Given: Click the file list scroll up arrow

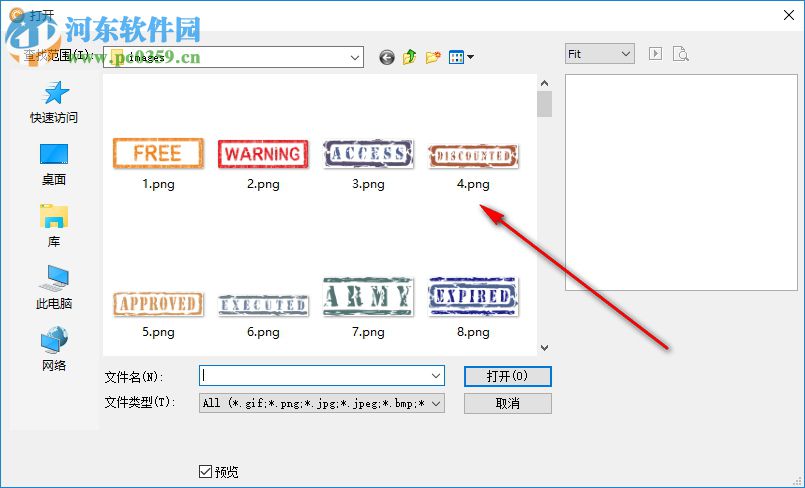Looking at the screenshot, I should 545,83.
